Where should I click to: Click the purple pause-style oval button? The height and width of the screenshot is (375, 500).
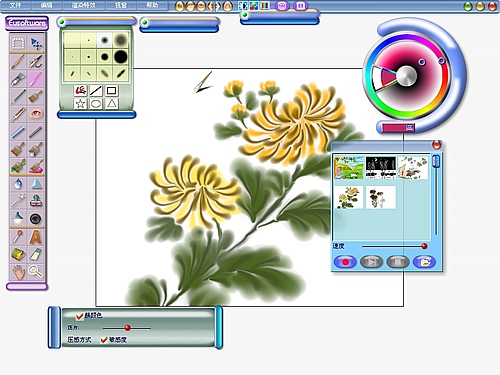[x=300, y=5]
